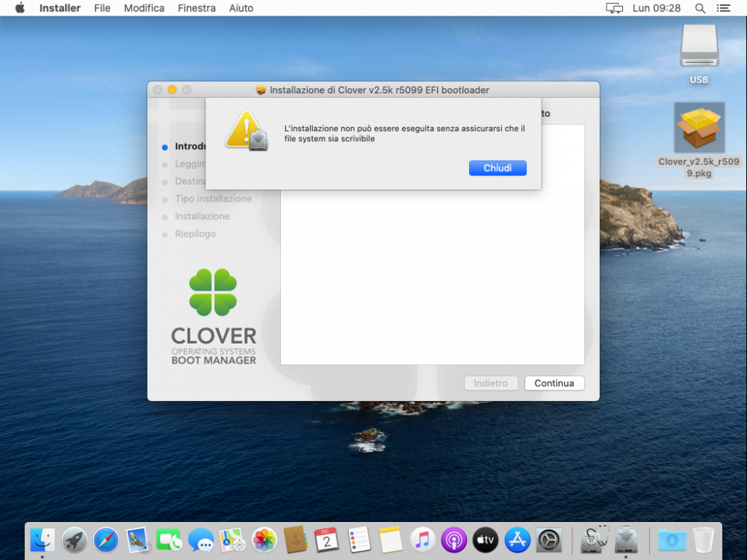Screen dimensions: 747x560
Task: Select the USB drive on desktop
Action: point(699,46)
